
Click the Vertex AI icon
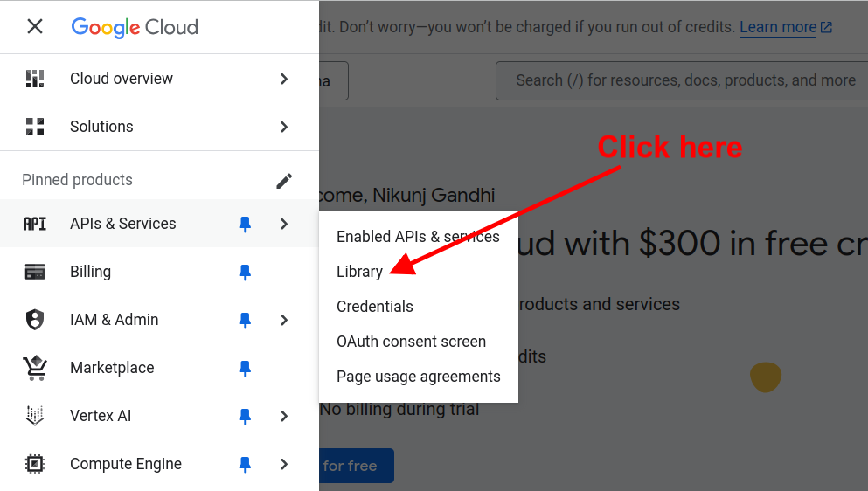click(x=35, y=416)
